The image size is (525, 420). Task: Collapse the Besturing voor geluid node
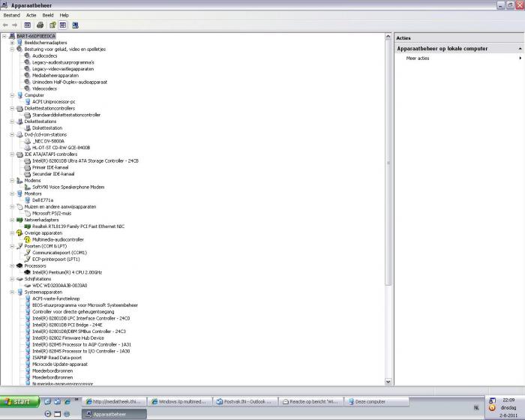12,49
